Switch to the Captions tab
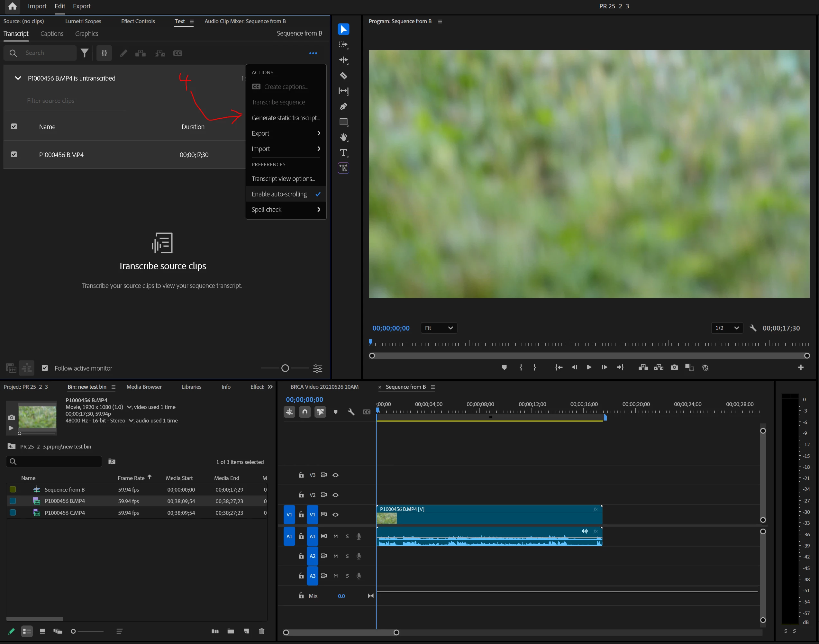819x644 pixels. (52, 33)
